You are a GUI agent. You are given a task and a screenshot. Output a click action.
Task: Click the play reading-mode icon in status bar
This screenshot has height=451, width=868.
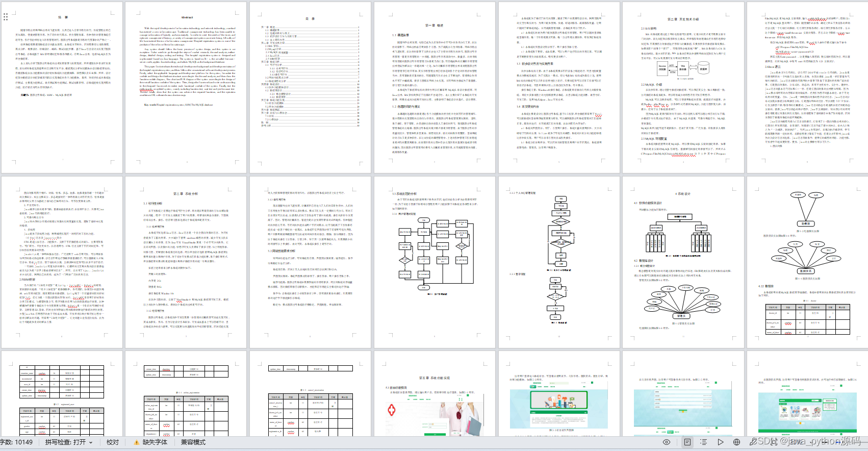click(x=721, y=442)
